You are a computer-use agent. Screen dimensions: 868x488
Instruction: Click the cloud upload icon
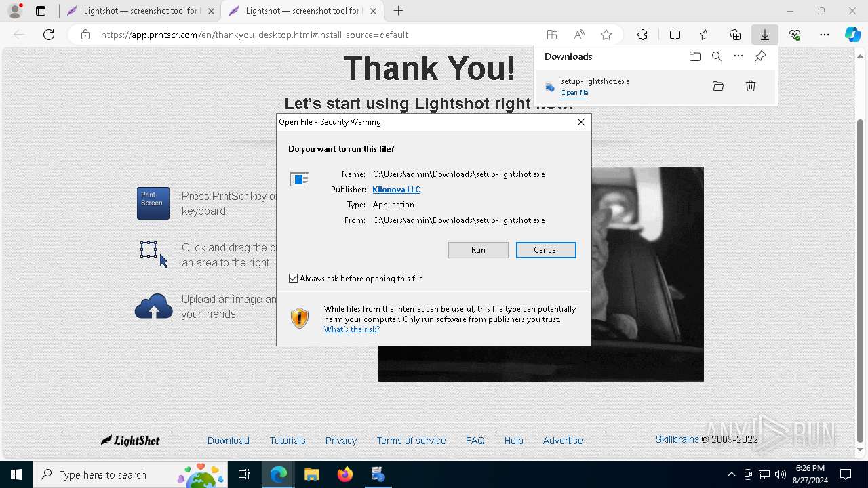pos(154,306)
